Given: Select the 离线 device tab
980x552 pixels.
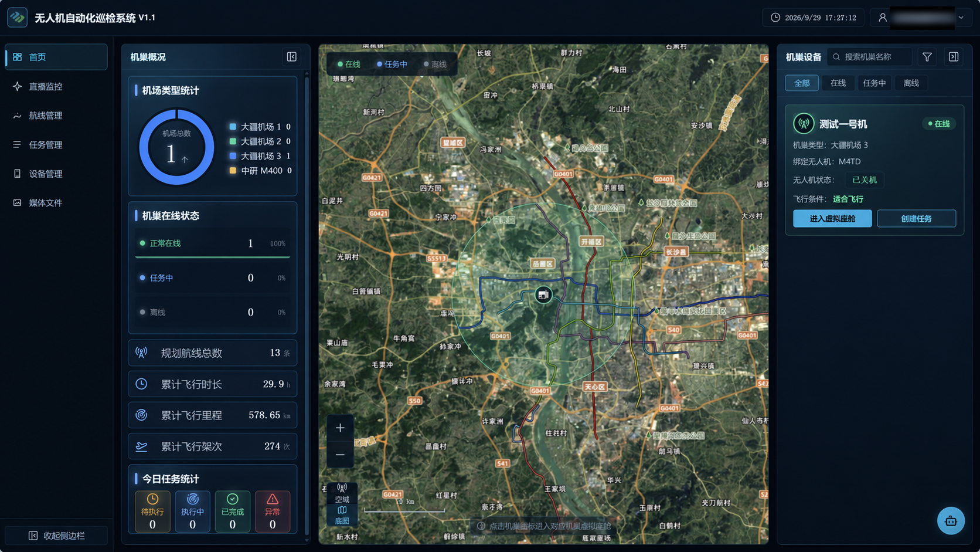Looking at the screenshot, I should (x=911, y=83).
